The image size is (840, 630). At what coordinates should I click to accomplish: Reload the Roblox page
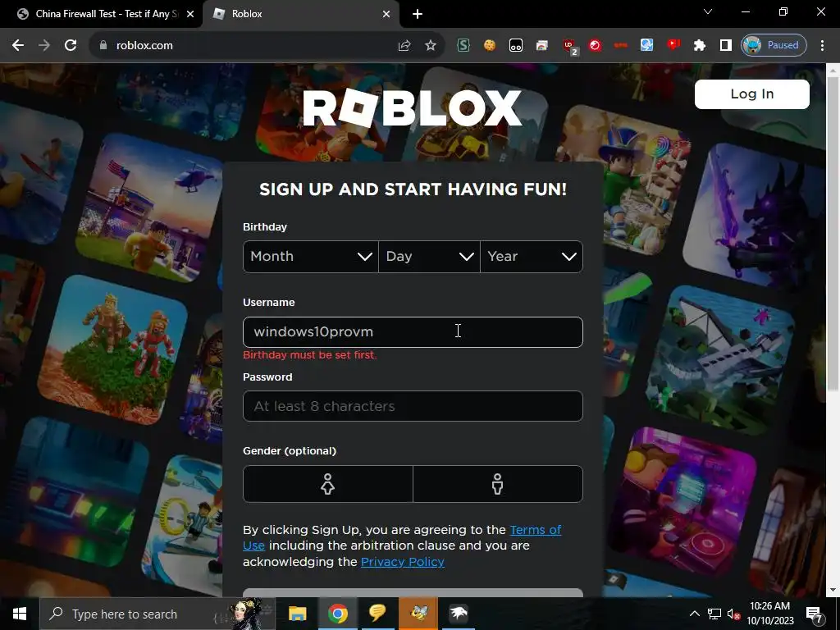tap(71, 46)
